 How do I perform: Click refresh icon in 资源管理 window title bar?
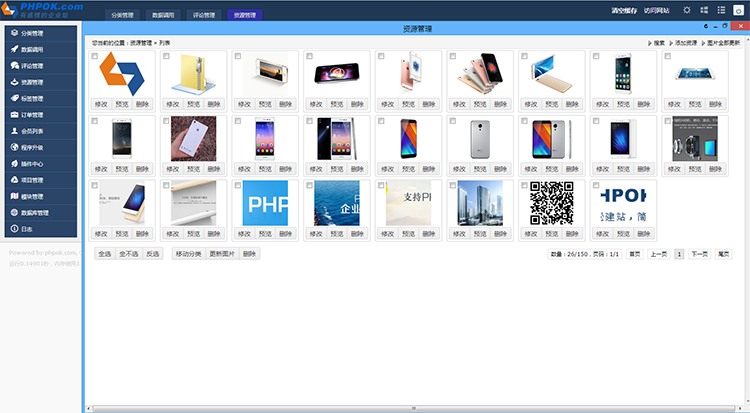[x=706, y=26]
